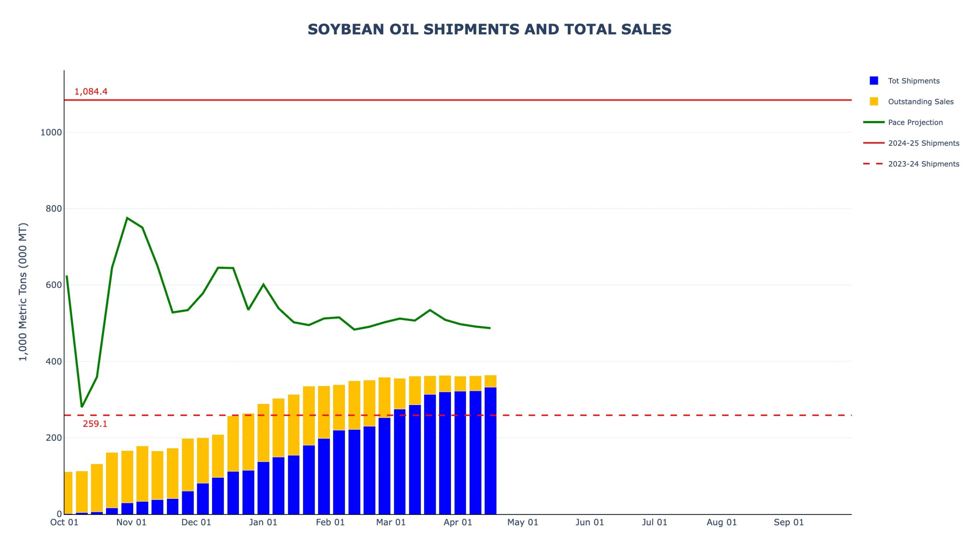
Task: Click the blue Tot Shipments legend swatch
Action: coord(874,81)
